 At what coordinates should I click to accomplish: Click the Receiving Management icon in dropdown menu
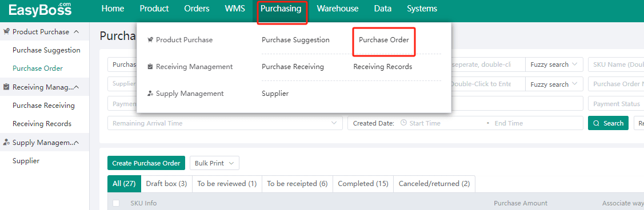pyautogui.click(x=150, y=66)
